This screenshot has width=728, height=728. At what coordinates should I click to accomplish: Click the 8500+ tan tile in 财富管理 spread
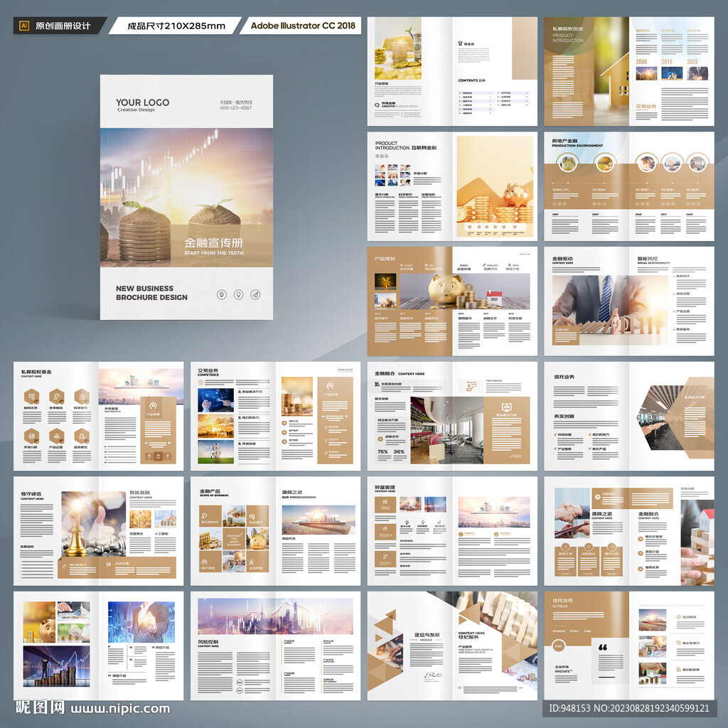(385, 532)
